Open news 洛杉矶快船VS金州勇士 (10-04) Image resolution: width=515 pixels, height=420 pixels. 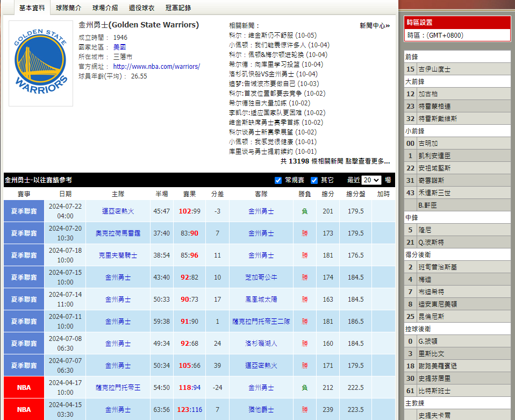pos(273,74)
